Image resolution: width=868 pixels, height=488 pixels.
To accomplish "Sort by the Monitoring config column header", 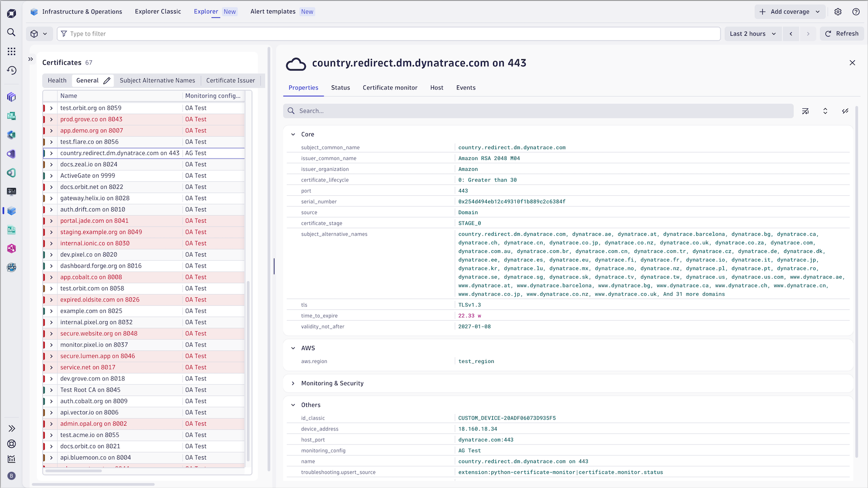I will (212, 96).
